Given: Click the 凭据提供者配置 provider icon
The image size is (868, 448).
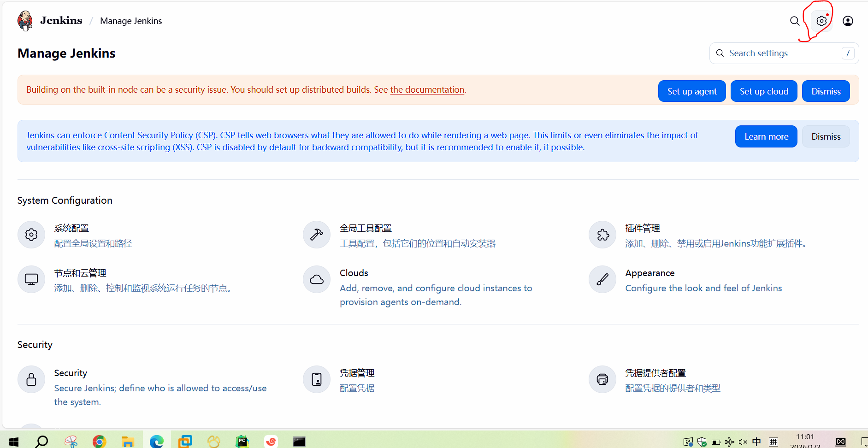Looking at the screenshot, I should [602, 379].
